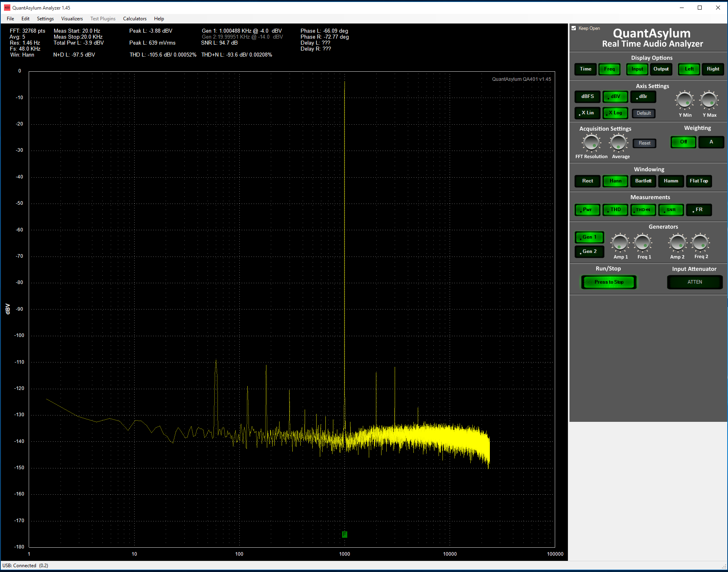Select the Hann window

[615, 181]
